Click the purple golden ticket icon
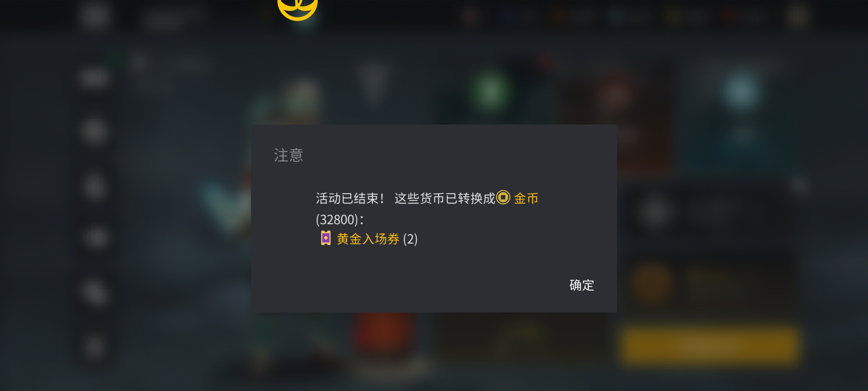The image size is (868, 391). pyautogui.click(x=326, y=238)
